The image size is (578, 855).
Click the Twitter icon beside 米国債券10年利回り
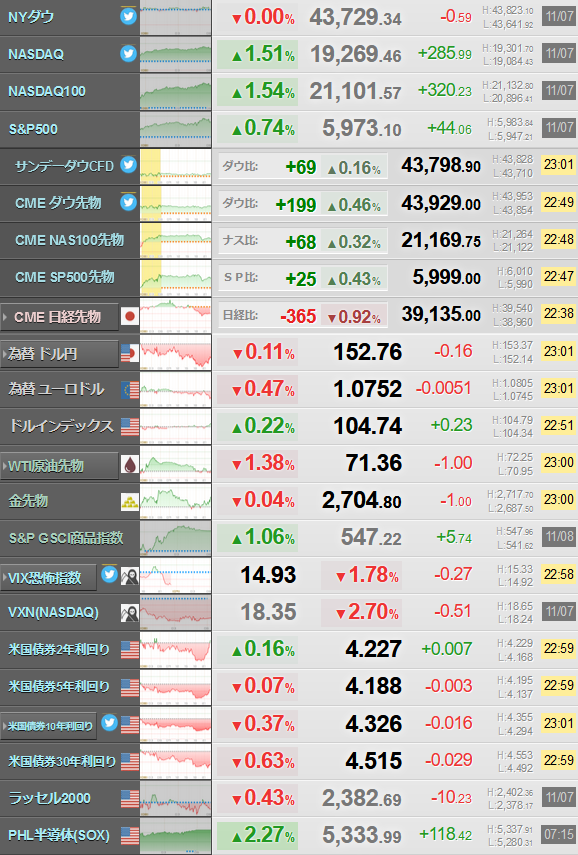click(x=110, y=722)
